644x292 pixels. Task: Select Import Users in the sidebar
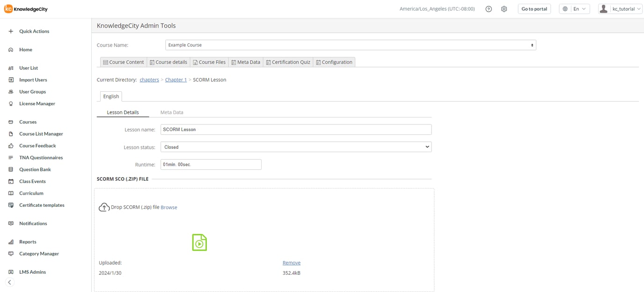click(33, 80)
